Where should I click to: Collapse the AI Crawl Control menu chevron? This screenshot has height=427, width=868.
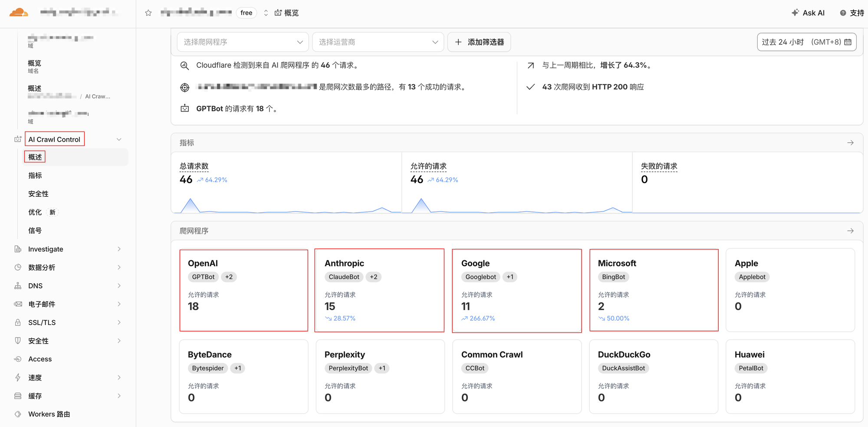click(119, 139)
